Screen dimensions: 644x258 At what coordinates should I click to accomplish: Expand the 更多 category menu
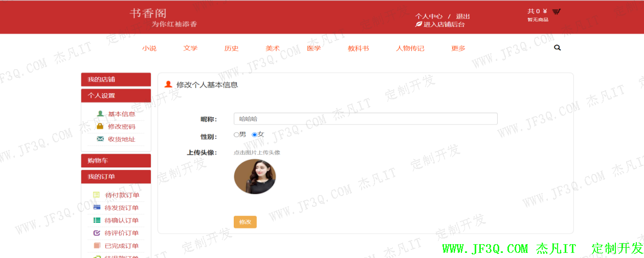point(458,48)
